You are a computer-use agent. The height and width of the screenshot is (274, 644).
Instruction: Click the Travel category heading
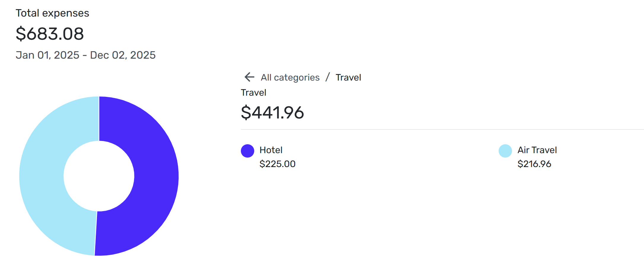pyautogui.click(x=253, y=93)
